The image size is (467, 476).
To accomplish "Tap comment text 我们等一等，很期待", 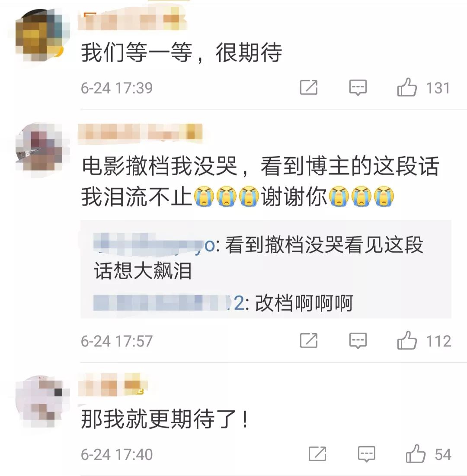I will (x=182, y=53).
